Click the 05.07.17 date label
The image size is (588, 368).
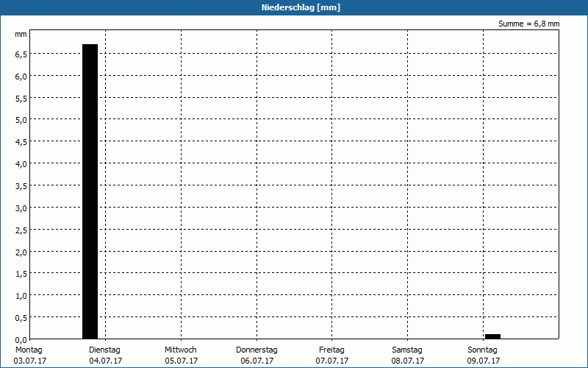[182, 361]
